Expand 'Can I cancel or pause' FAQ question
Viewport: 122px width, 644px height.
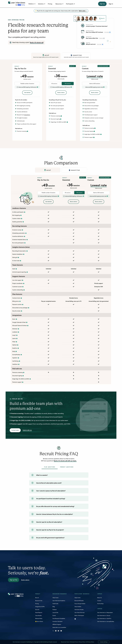pos(32,490)
